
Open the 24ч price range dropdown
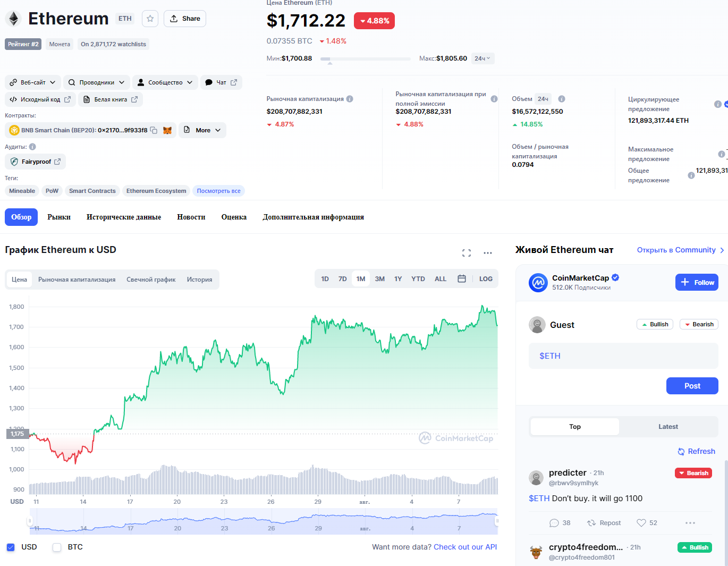[483, 58]
